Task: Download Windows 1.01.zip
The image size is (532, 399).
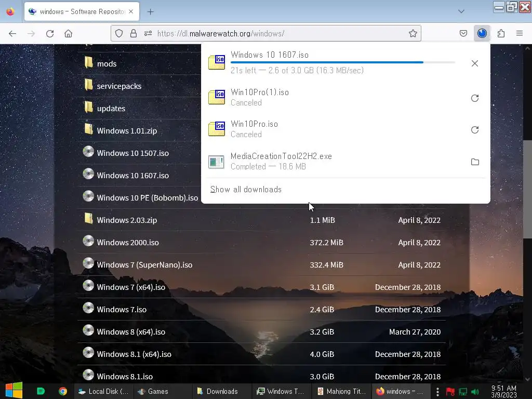Action: coord(127,131)
